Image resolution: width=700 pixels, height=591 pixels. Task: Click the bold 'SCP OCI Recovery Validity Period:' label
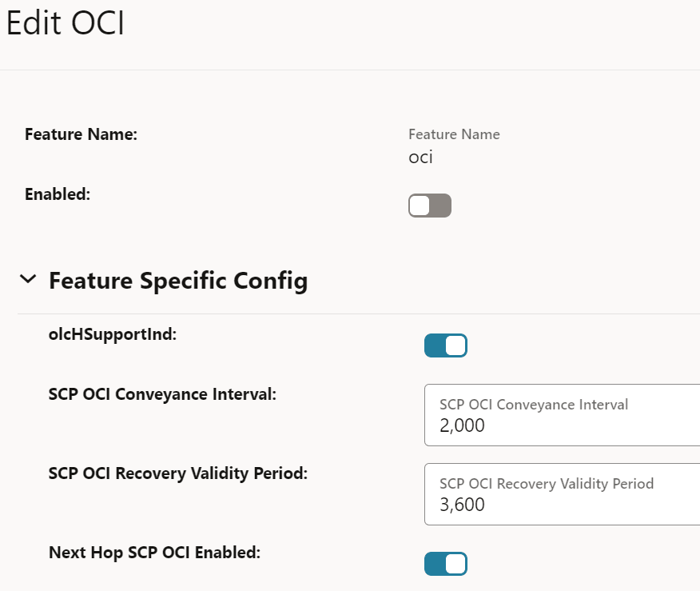(178, 473)
